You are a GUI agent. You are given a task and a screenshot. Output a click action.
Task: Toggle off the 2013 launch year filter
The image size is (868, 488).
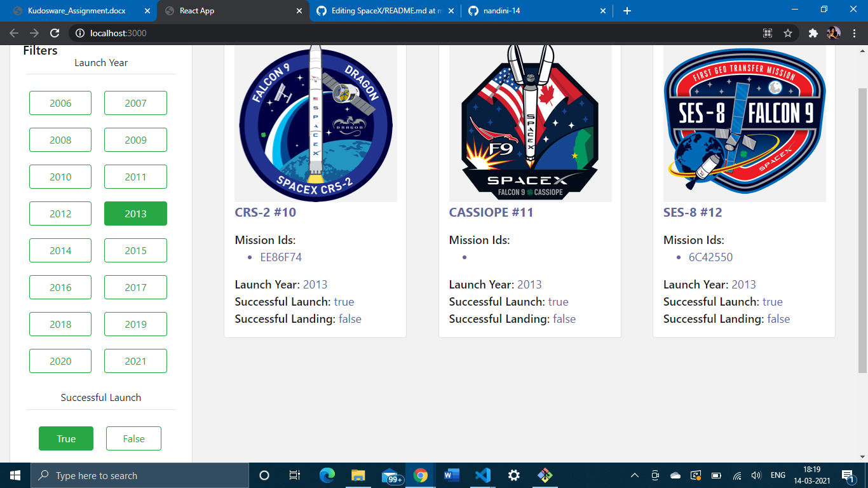coord(135,213)
